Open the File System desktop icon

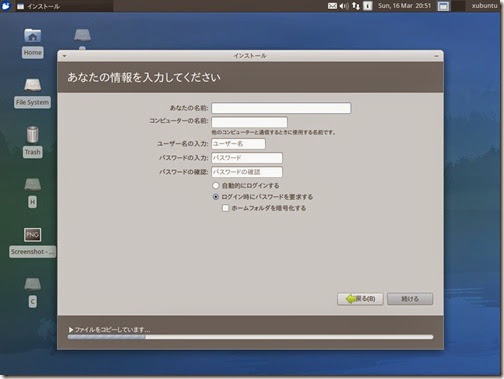click(32, 85)
